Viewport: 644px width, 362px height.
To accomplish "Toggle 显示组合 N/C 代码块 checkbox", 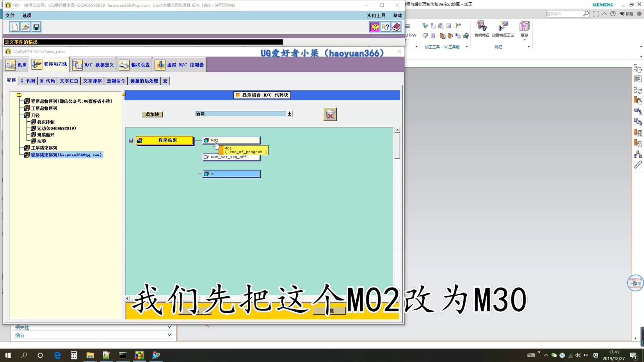I will pyautogui.click(x=238, y=95).
